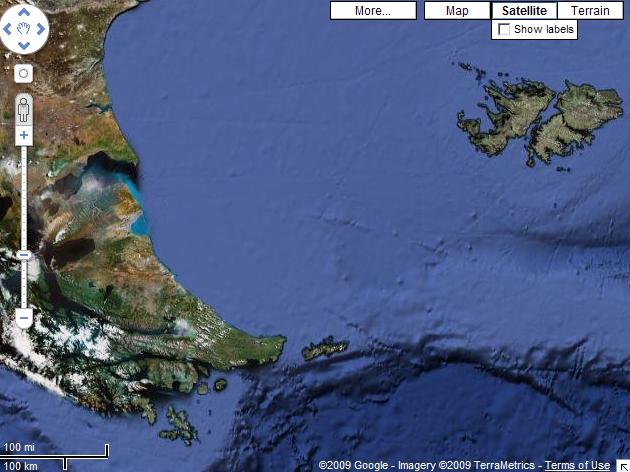630x472 pixels.
Task: Pan the map up with the arrow
Action: point(24,13)
